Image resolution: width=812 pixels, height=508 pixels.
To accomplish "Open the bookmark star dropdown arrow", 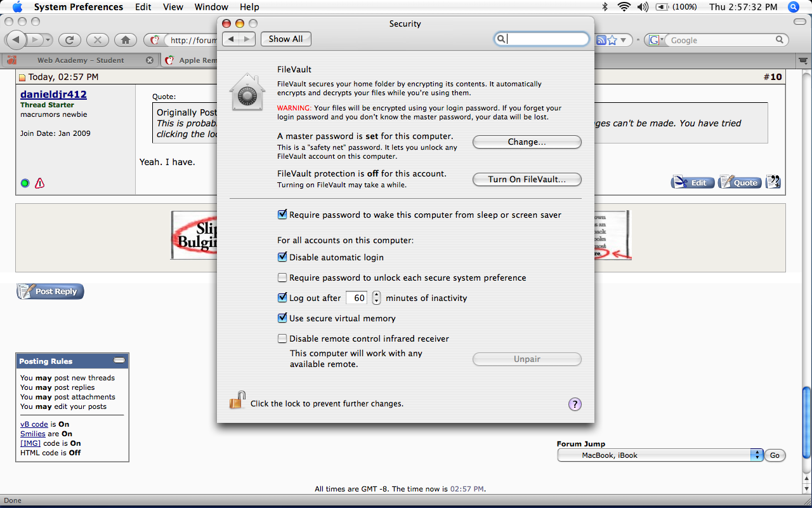I will [623, 40].
